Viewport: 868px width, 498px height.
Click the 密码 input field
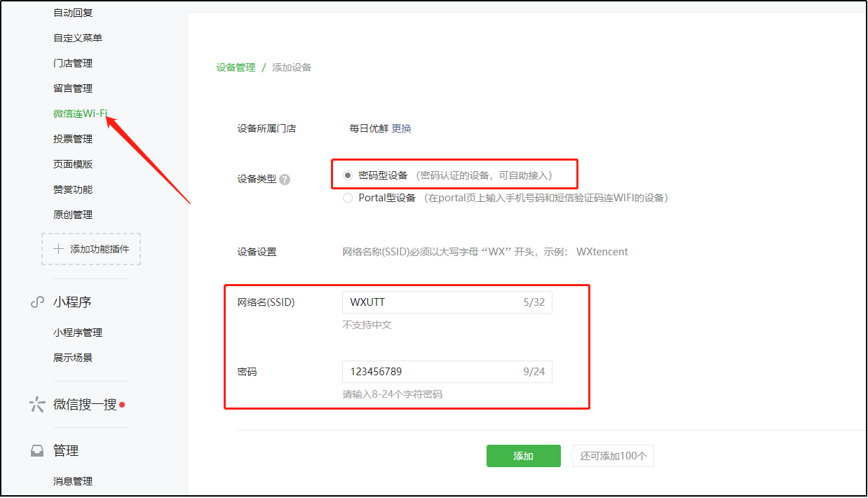[x=447, y=372]
